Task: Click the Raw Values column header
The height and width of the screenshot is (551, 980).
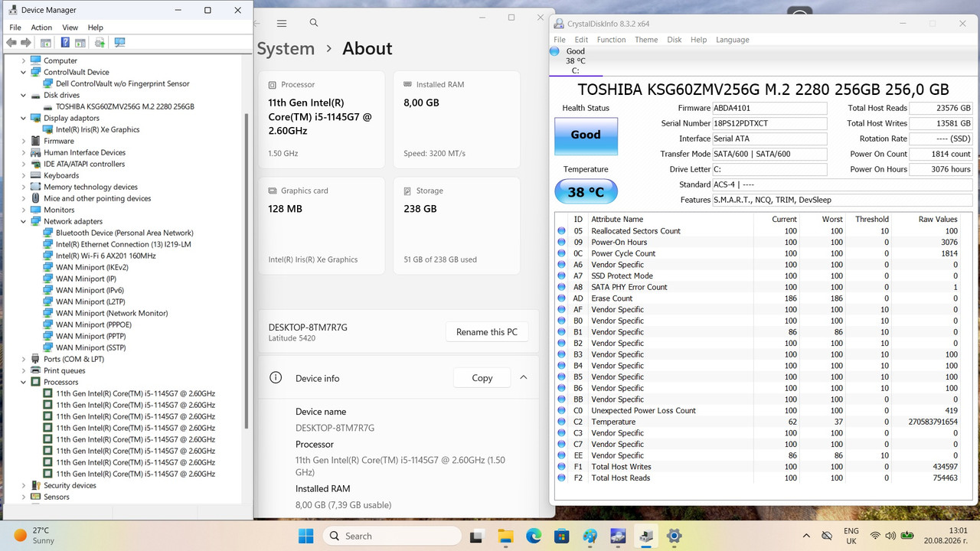Action: 937,220
